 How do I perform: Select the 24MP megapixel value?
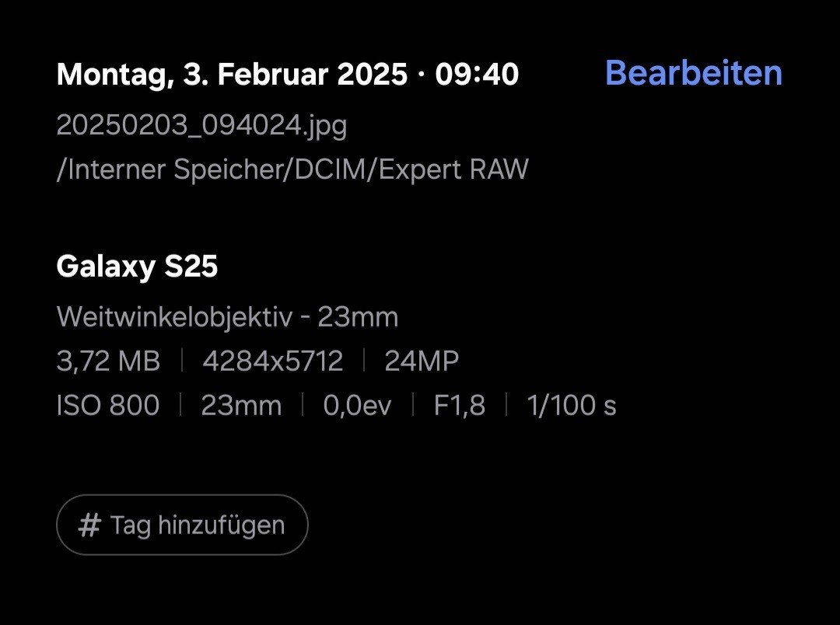(422, 361)
